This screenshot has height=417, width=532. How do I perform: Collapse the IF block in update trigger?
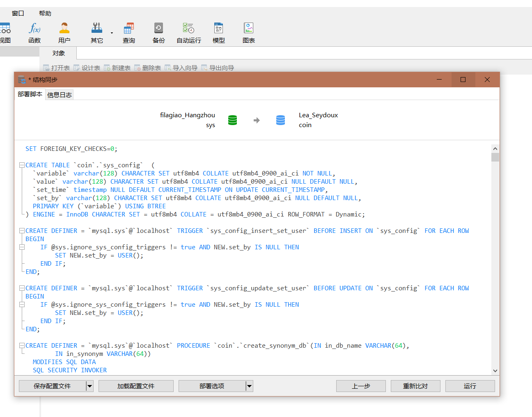(x=22, y=305)
